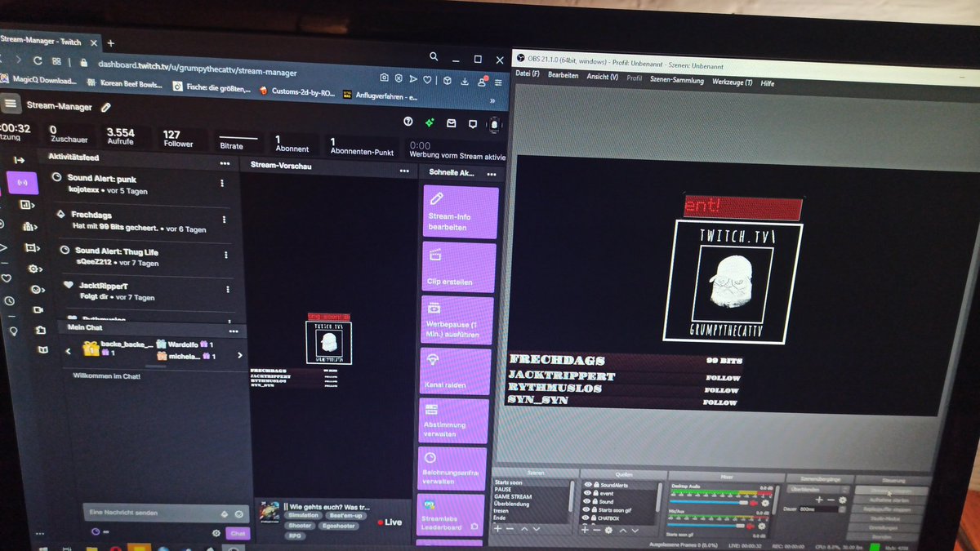Toggle visibility of event source
Viewport: 980px width, 551px height.
click(x=587, y=493)
